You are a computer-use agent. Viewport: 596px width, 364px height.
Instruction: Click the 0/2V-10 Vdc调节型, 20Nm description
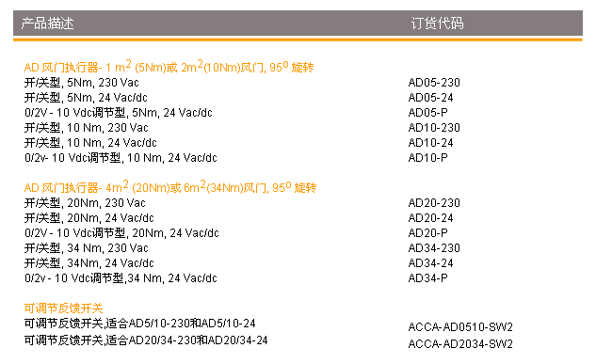pos(121,232)
